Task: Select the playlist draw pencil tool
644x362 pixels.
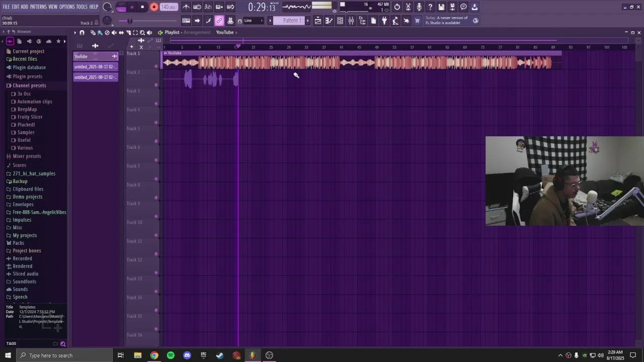Action: pos(93,33)
